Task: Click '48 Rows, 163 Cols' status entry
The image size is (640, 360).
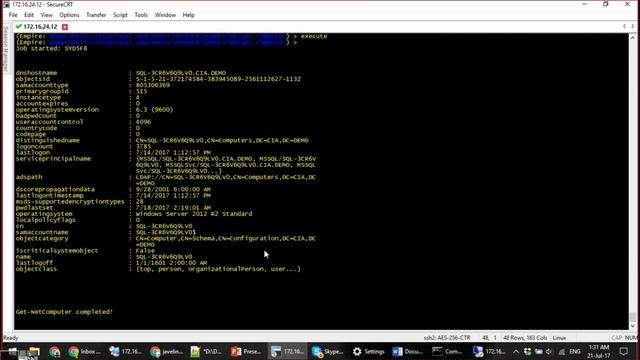Action: click(525, 338)
